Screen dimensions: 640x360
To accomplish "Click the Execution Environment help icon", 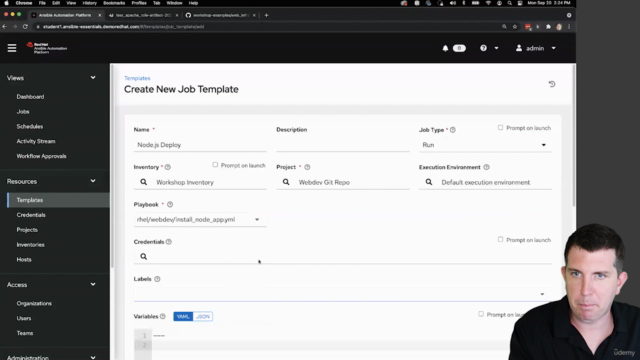I will coord(487,167).
